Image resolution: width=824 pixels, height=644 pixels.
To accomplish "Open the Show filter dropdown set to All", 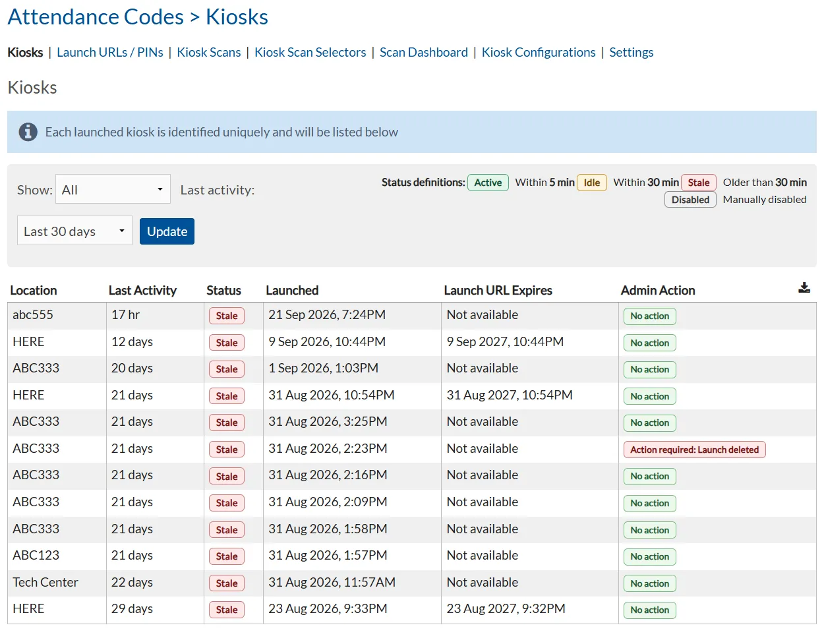I will coord(113,189).
